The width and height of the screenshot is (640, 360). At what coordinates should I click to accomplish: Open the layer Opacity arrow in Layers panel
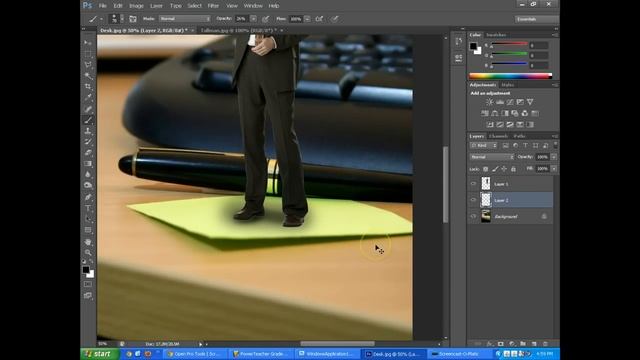[554, 157]
